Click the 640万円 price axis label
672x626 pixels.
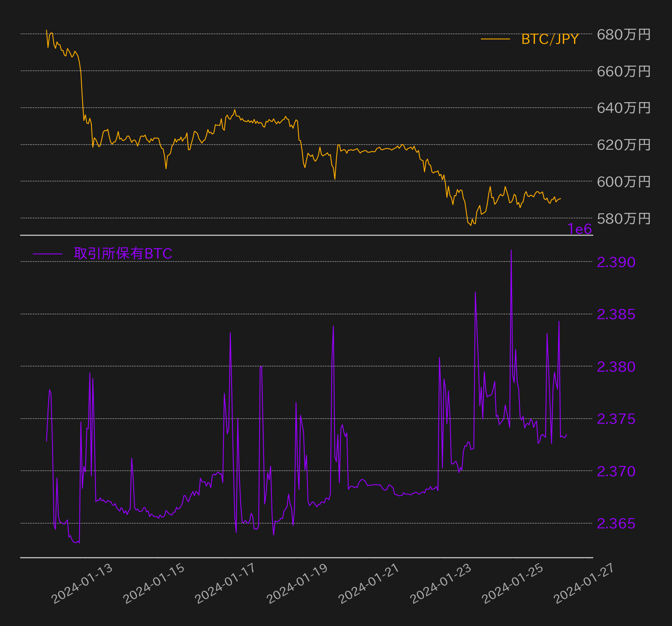tap(624, 108)
